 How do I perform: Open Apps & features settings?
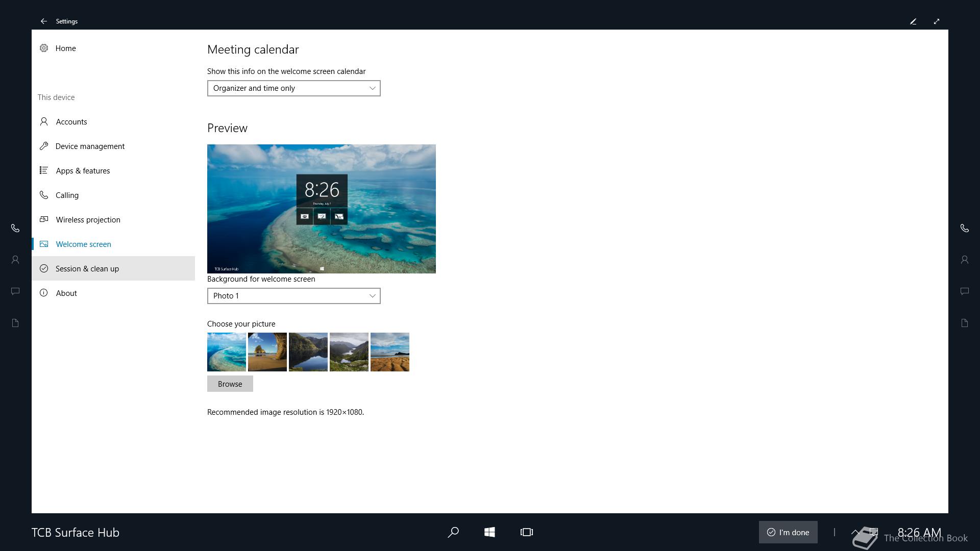point(113,170)
